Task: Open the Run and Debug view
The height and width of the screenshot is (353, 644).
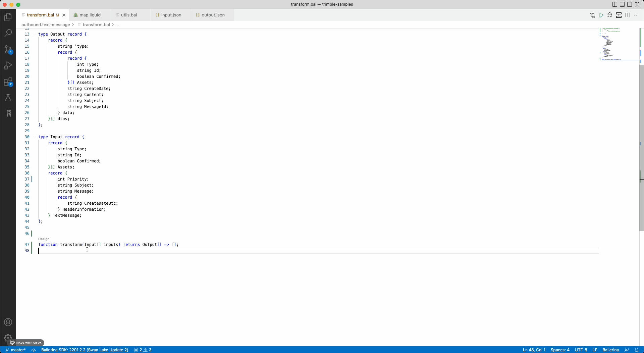Action: point(8,66)
